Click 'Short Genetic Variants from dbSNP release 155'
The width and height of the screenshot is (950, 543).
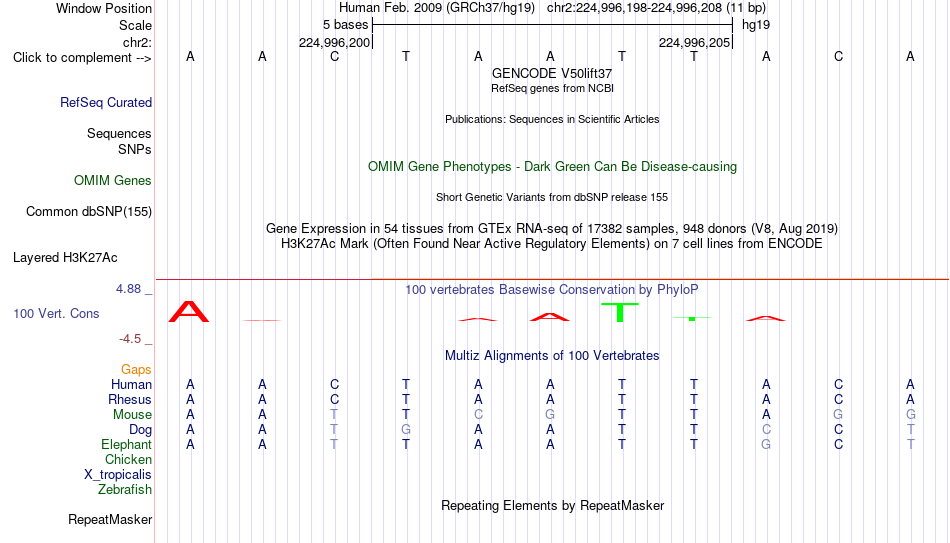point(552,198)
